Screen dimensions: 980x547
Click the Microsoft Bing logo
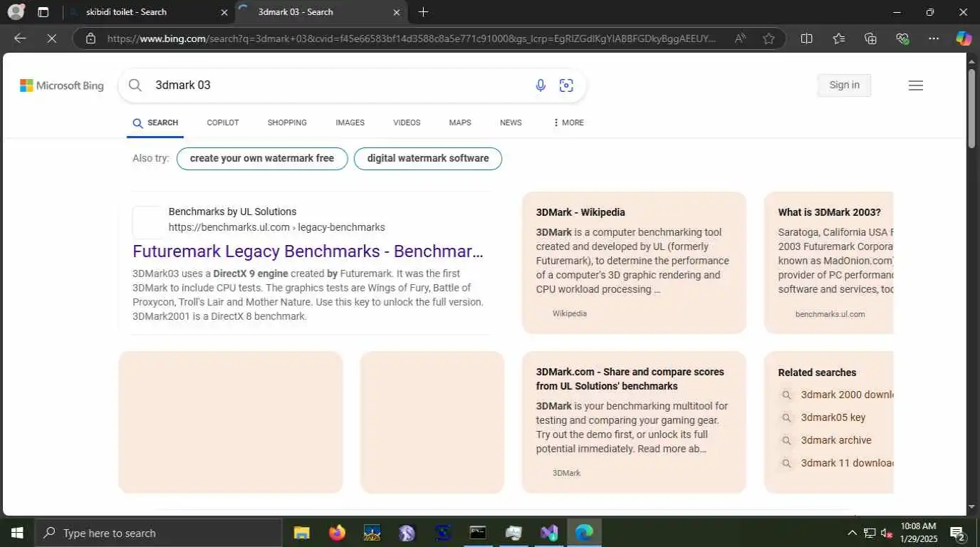click(x=62, y=85)
